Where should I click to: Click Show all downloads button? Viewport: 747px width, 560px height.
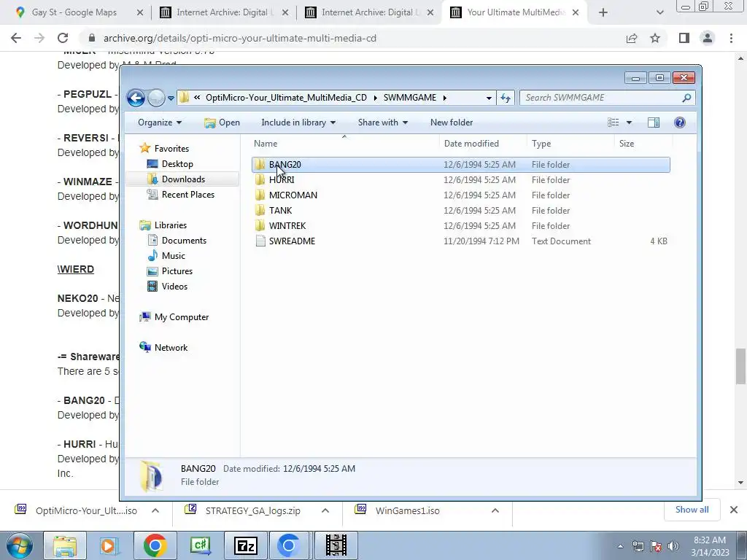click(x=692, y=510)
